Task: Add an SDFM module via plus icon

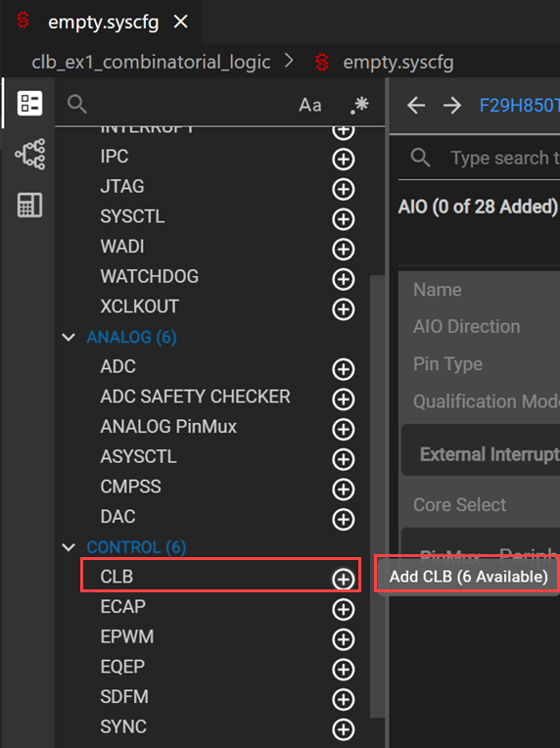Action: 343,700
